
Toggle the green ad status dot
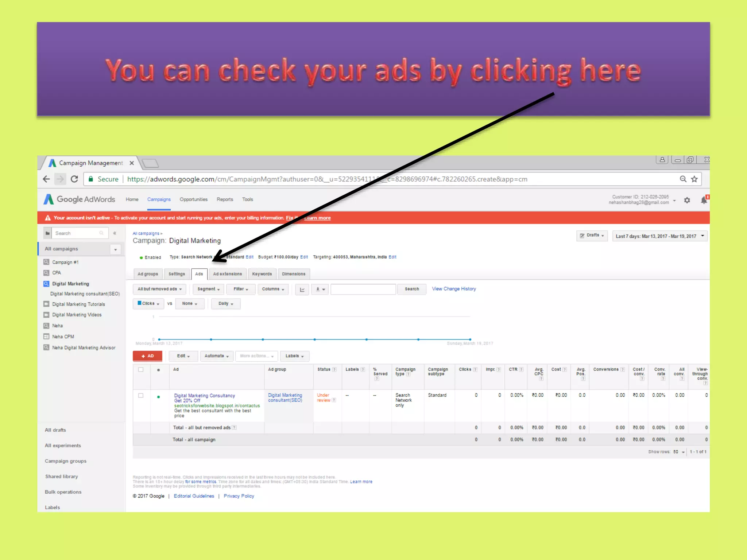click(158, 397)
